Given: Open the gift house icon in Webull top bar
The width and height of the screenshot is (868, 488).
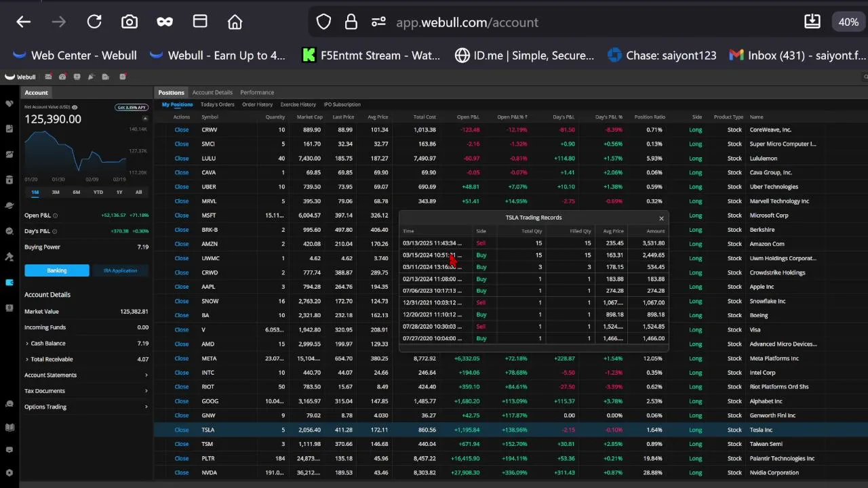Looking at the screenshot, I should pos(62,77).
